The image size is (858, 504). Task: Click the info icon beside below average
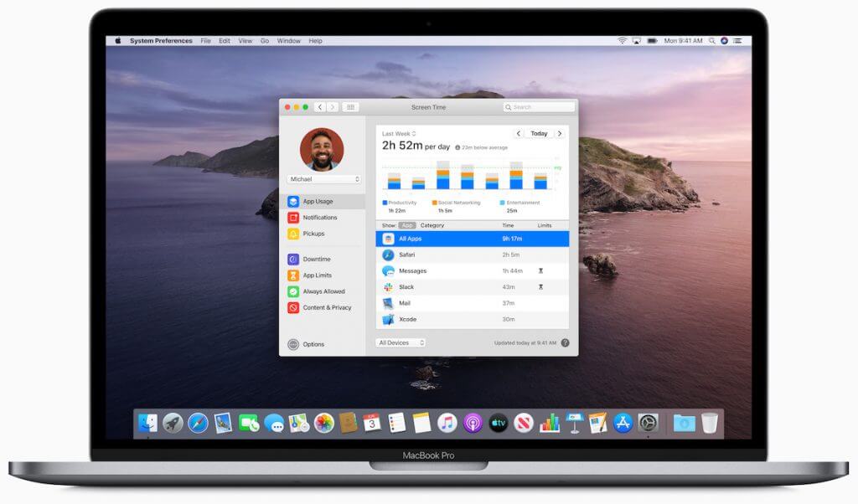click(457, 147)
